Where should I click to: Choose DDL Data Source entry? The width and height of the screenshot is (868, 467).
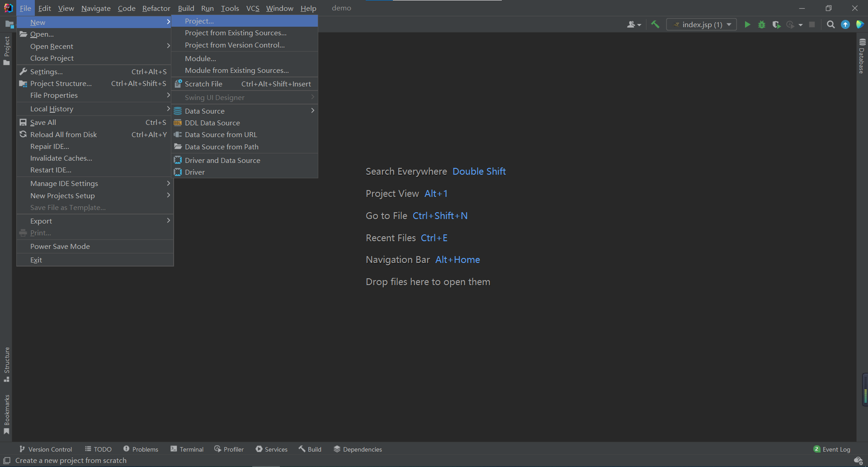coord(245,123)
